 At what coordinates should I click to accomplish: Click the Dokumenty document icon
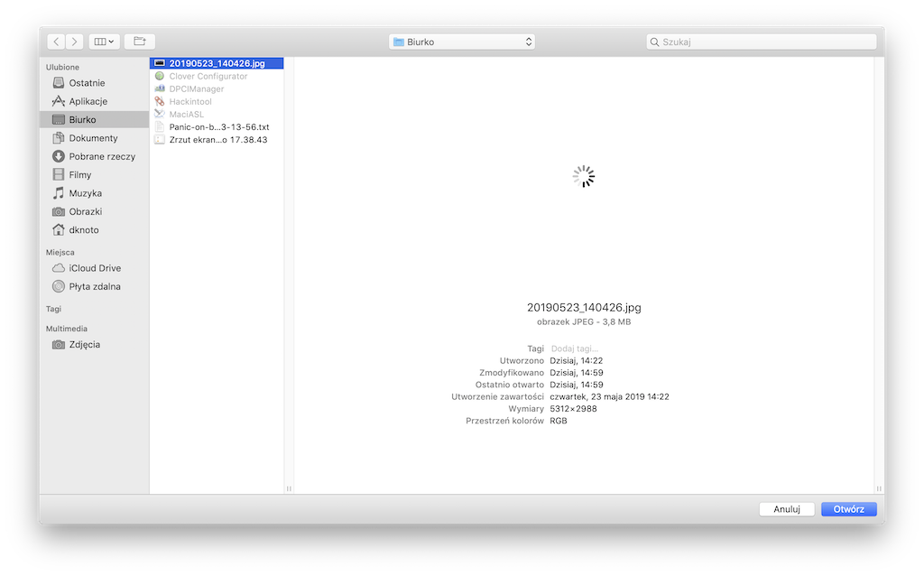[x=59, y=138]
